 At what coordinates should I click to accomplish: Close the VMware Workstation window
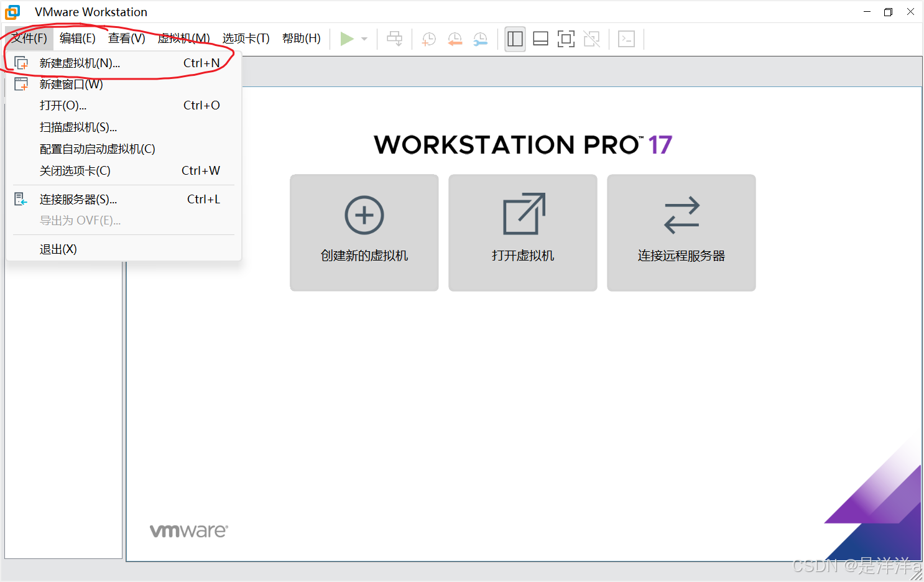point(910,12)
